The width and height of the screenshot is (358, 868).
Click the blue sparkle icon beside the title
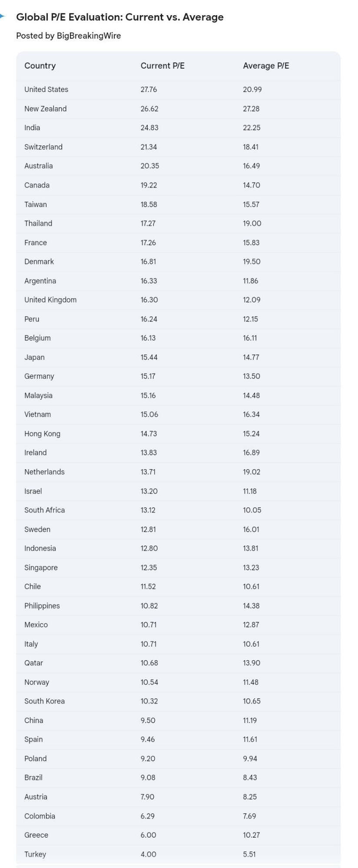[2, 17]
